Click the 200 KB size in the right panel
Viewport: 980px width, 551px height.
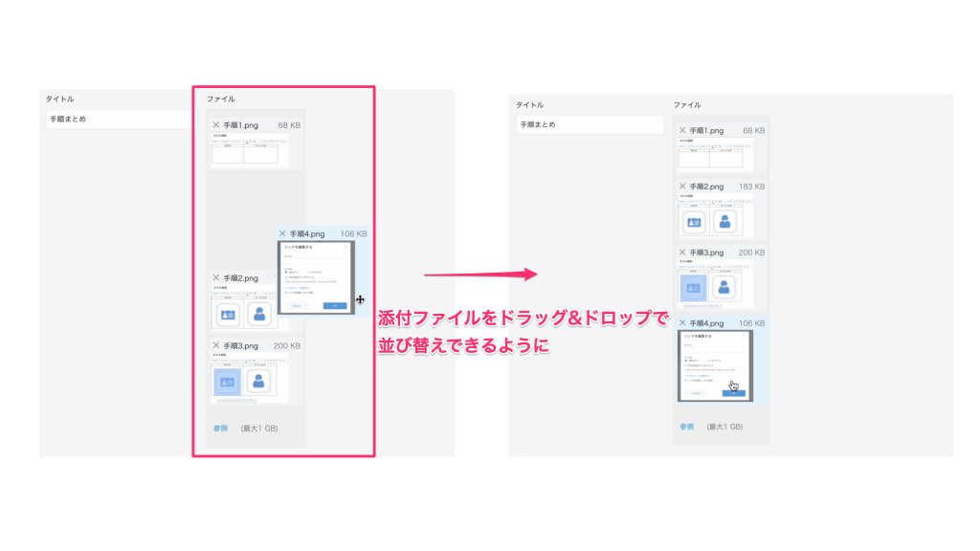[x=752, y=253]
